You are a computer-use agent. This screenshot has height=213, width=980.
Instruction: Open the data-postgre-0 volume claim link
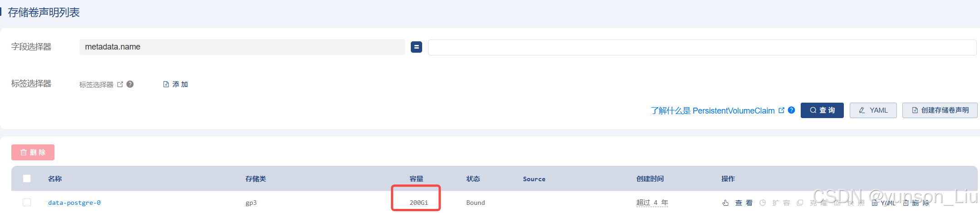point(74,203)
